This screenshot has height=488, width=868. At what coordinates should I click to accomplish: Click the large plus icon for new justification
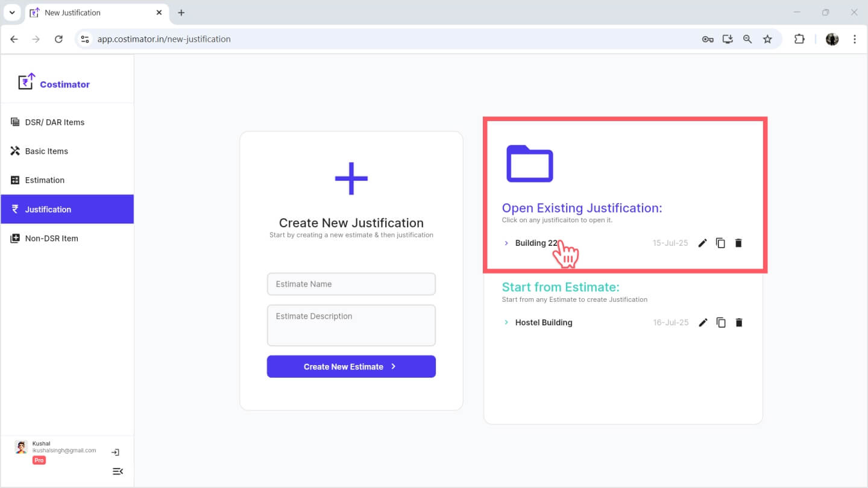coord(351,178)
